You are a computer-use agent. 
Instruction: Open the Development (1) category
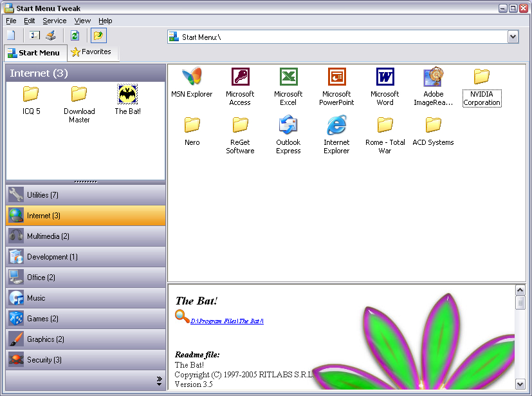86,257
